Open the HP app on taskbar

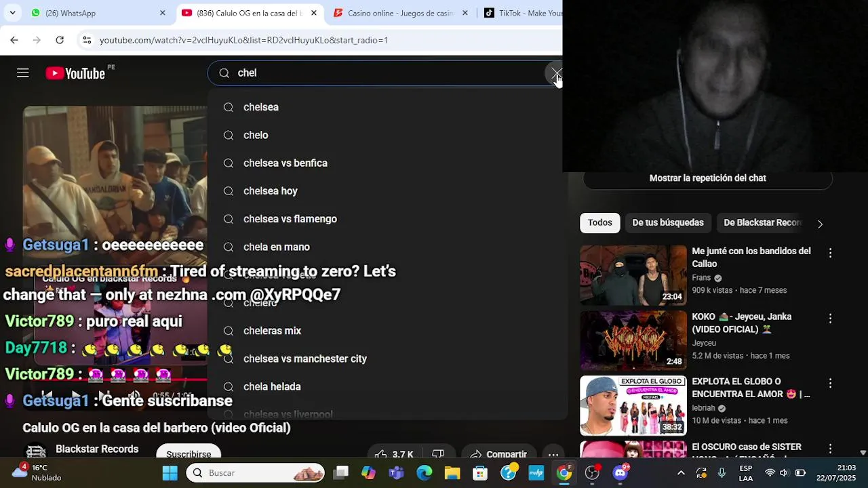[x=536, y=472]
